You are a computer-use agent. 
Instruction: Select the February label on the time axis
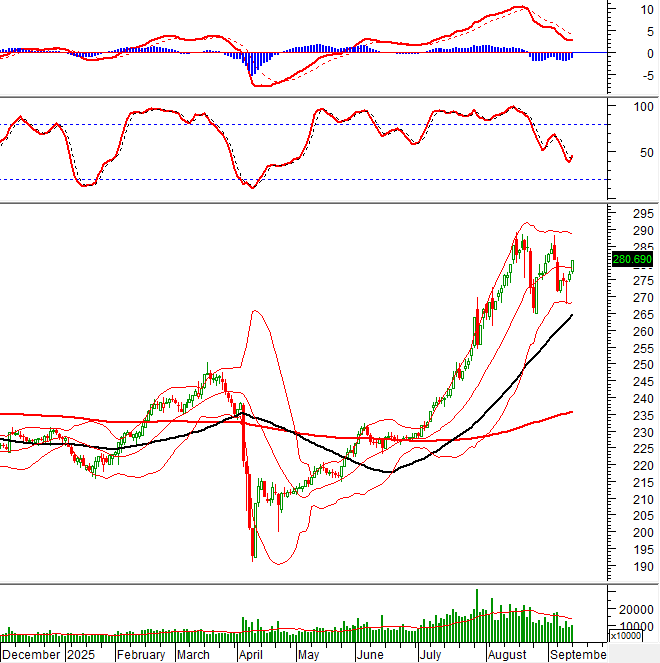(141, 654)
